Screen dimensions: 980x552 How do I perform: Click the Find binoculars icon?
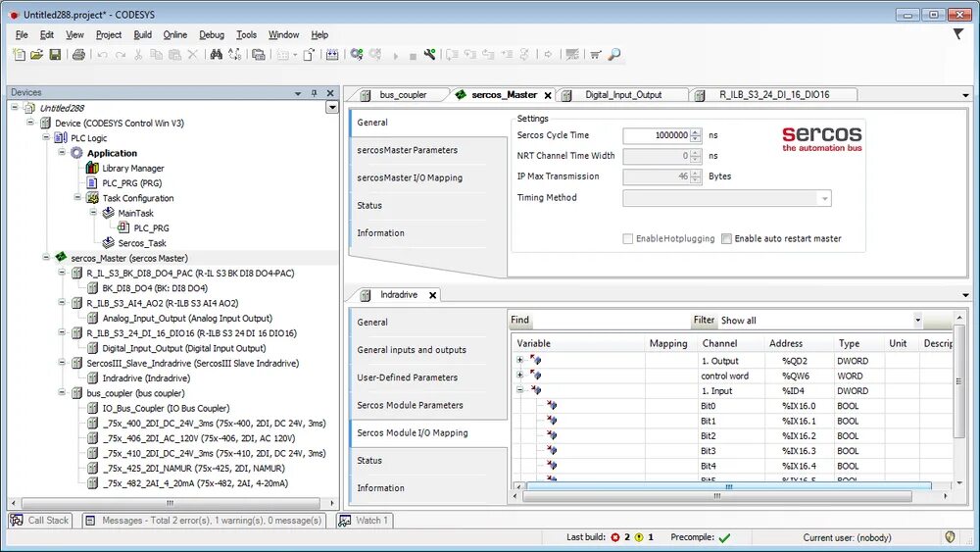217,55
